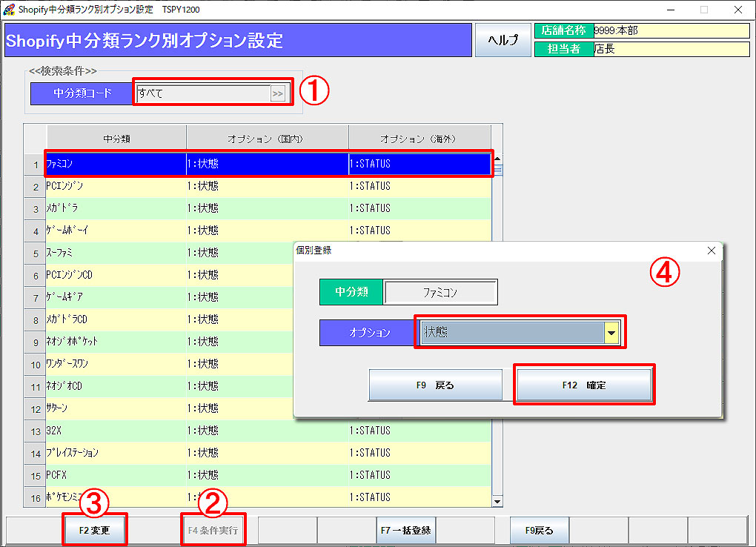Click the ヘルプ help button
The image size is (756, 547).
tap(503, 40)
